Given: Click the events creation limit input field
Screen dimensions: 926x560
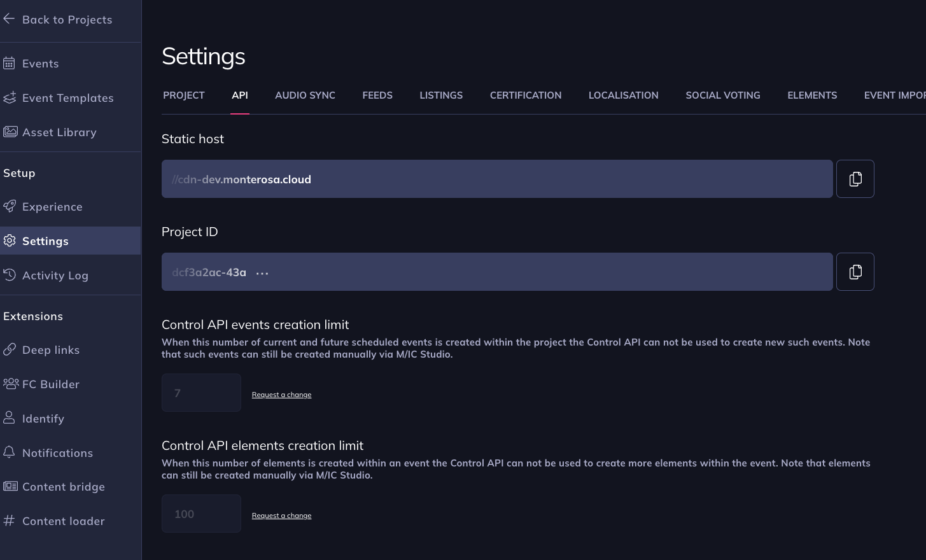Looking at the screenshot, I should [x=201, y=393].
